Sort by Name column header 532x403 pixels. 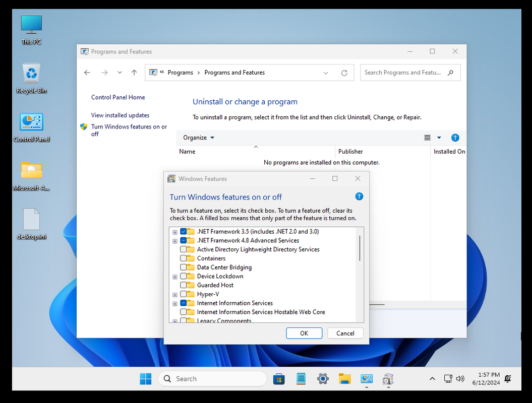[x=256, y=152]
